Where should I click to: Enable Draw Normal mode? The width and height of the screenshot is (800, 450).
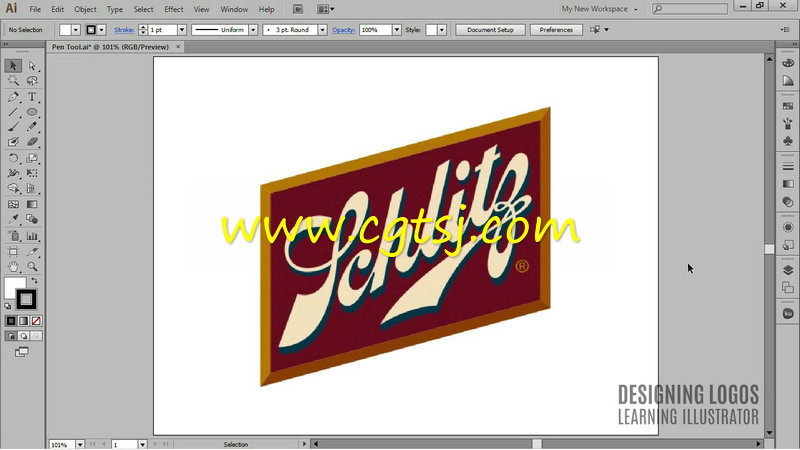pos(11,336)
